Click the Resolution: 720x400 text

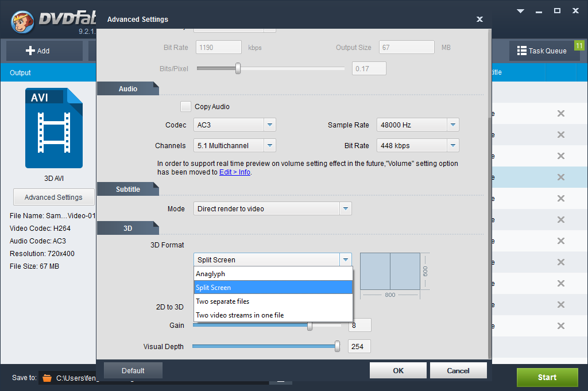coord(42,253)
